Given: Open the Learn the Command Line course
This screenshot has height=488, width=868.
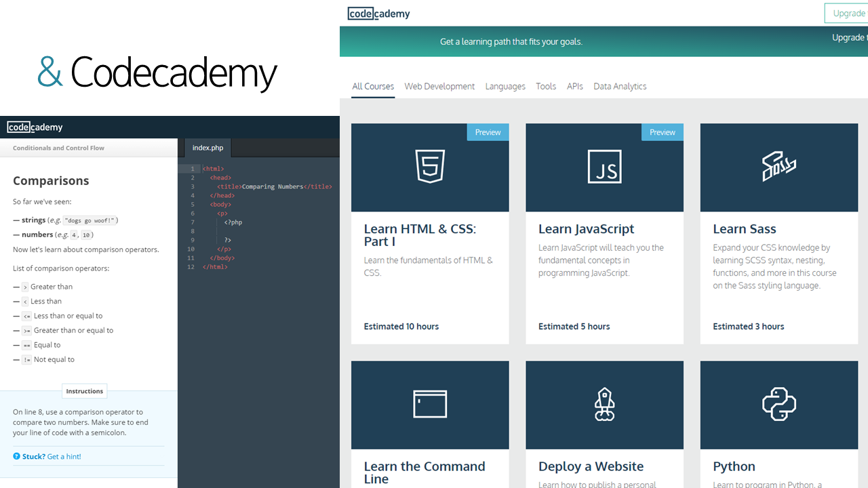Looking at the screenshot, I should point(425,472).
